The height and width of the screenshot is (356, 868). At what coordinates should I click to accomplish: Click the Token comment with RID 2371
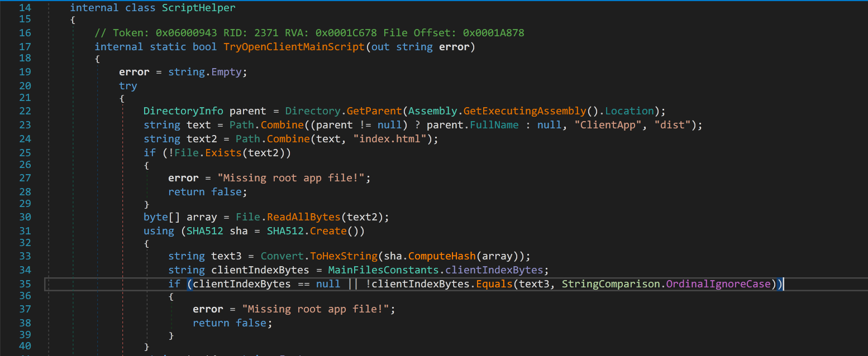pyautogui.click(x=309, y=33)
